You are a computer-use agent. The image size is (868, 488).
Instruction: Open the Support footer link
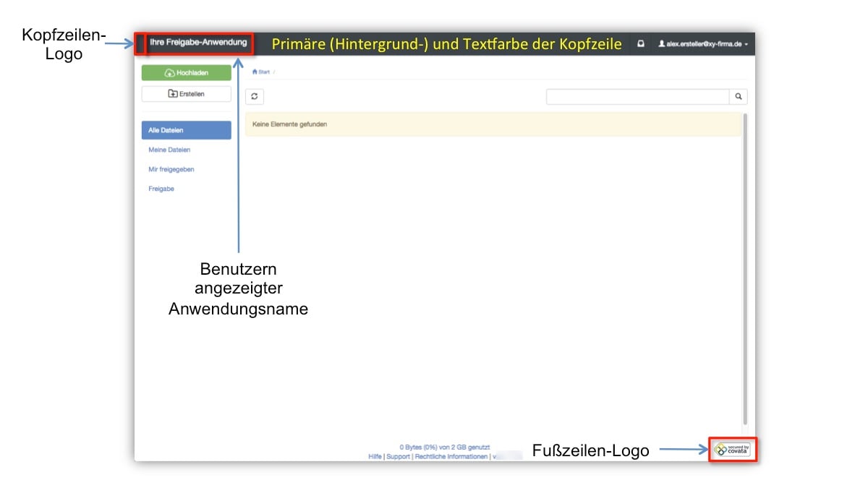pyautogui.click(x=398, y=457)
